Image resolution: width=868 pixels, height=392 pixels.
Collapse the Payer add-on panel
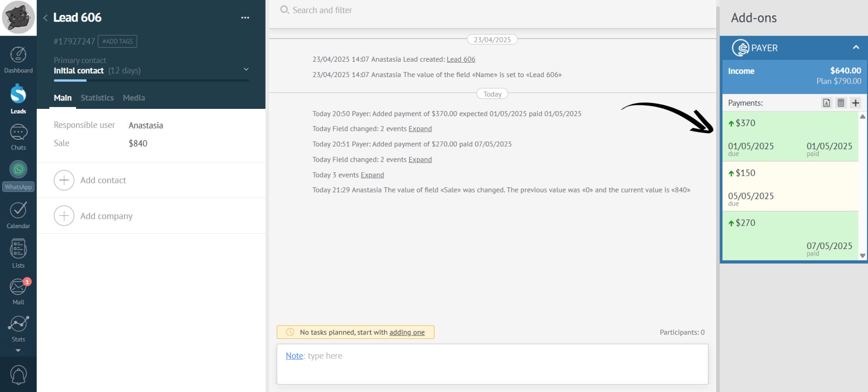[856, 48]
